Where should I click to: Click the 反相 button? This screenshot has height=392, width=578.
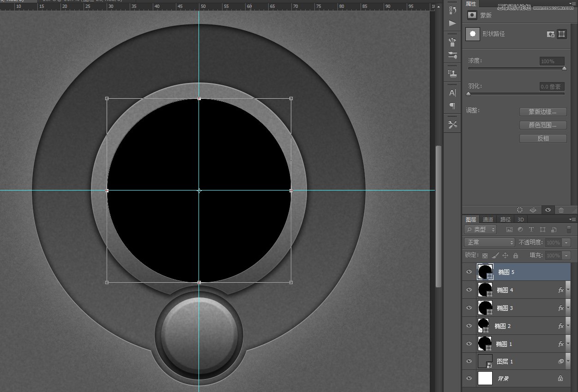[543, 138]
